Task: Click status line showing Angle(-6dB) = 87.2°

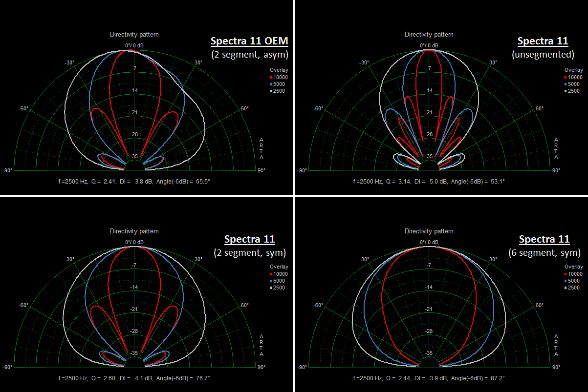Action: pyautogui.click(x=429, y=378)
